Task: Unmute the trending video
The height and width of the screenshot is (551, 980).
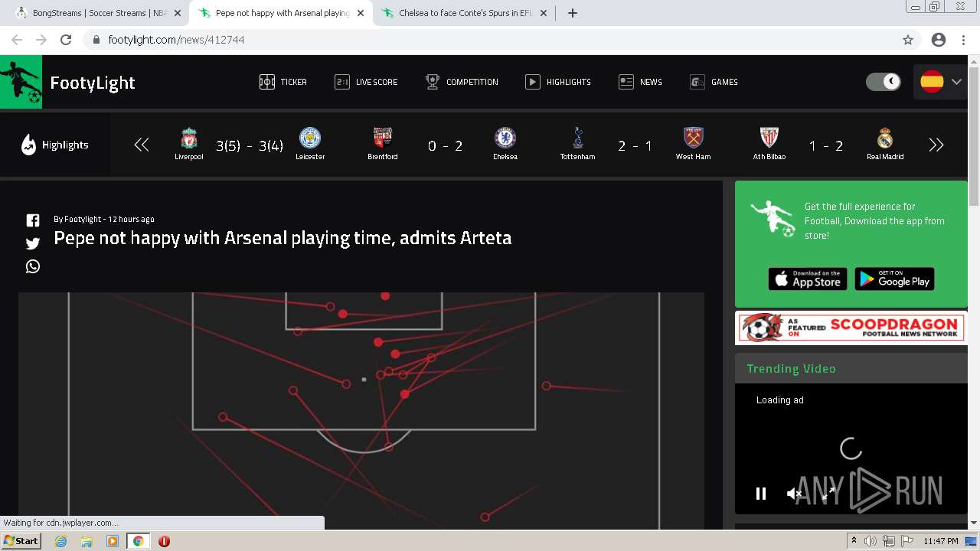Action: [x=794, y=494]
